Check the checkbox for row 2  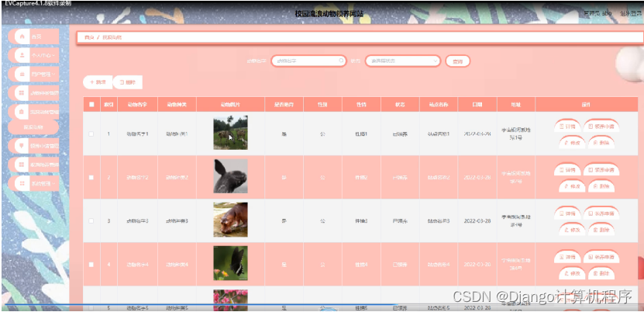pos(91,177)
